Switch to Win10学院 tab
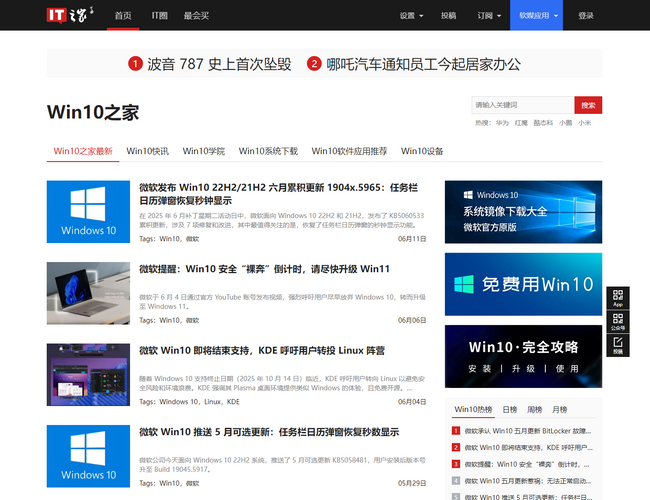Screen dimensions: 650x500 204,151
